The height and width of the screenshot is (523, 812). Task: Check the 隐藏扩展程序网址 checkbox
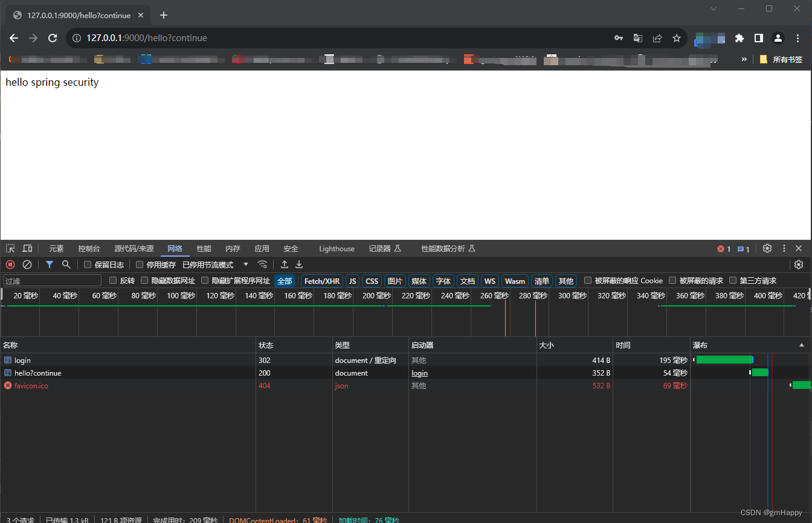tap(205, 280)
